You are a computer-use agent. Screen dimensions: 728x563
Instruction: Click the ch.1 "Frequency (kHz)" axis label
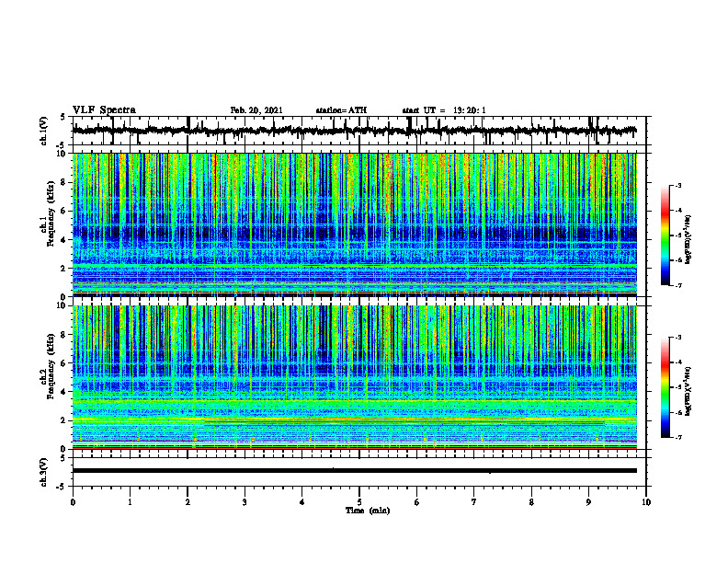[x=51, y=214]
